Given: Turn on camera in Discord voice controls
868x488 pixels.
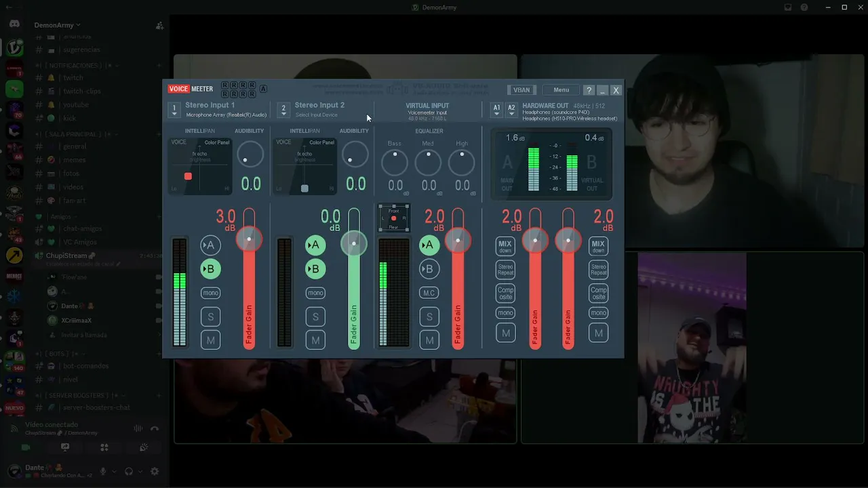Looking at the screenshot, I should click(x=26, y=447).
